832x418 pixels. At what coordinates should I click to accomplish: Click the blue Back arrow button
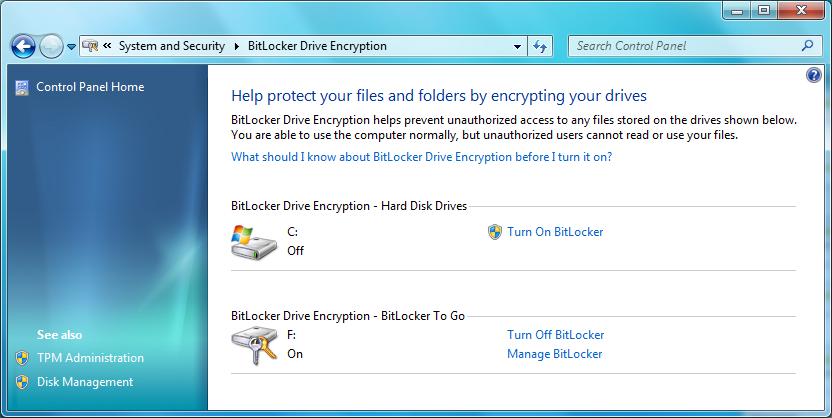tap(23, 47)
